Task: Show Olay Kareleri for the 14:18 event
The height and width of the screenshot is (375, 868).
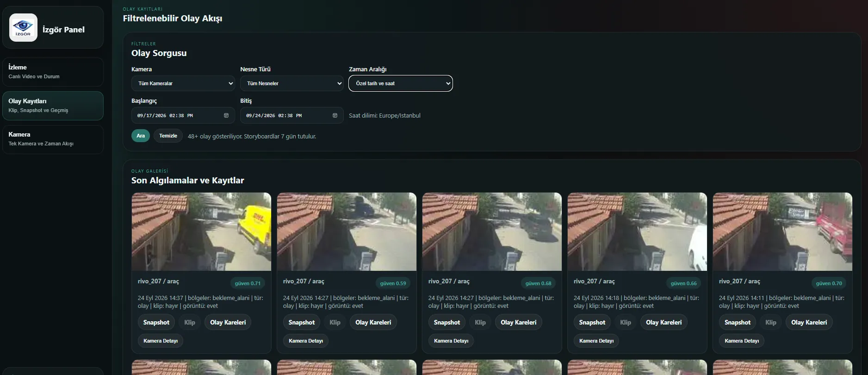Action: click(664, 322)
